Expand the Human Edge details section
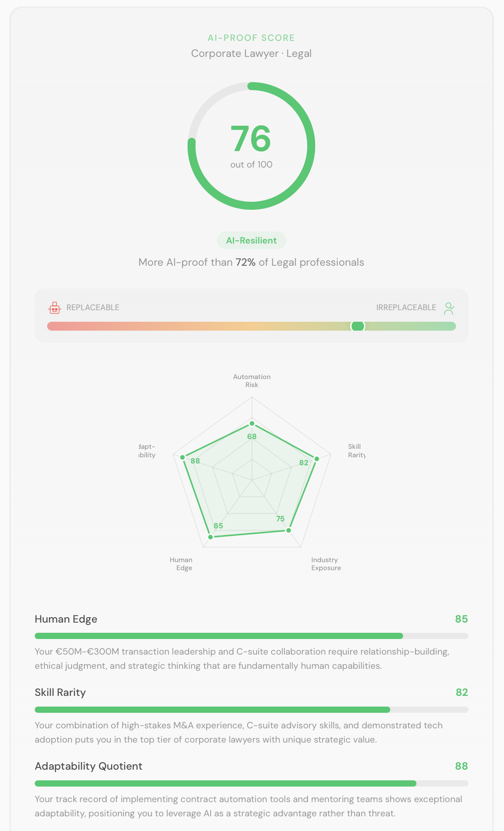Screen dimensions: 504x831 point(66,619)
